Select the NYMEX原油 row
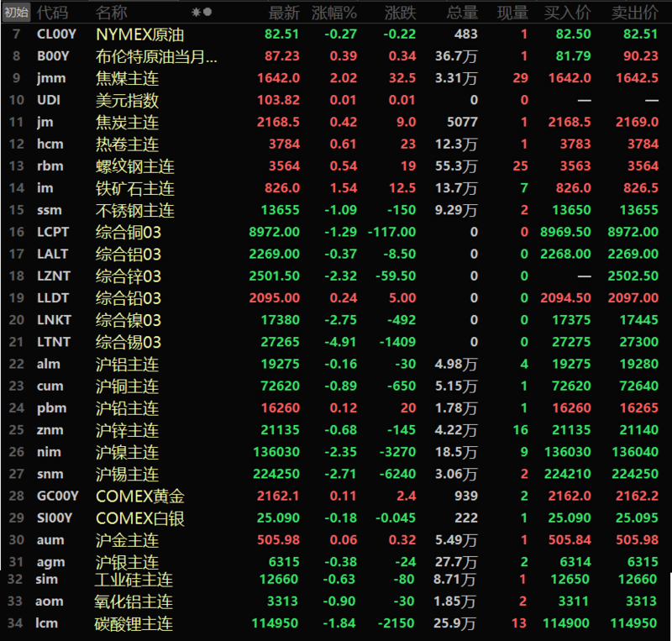672x641 pixels. [x=140, y=34]
